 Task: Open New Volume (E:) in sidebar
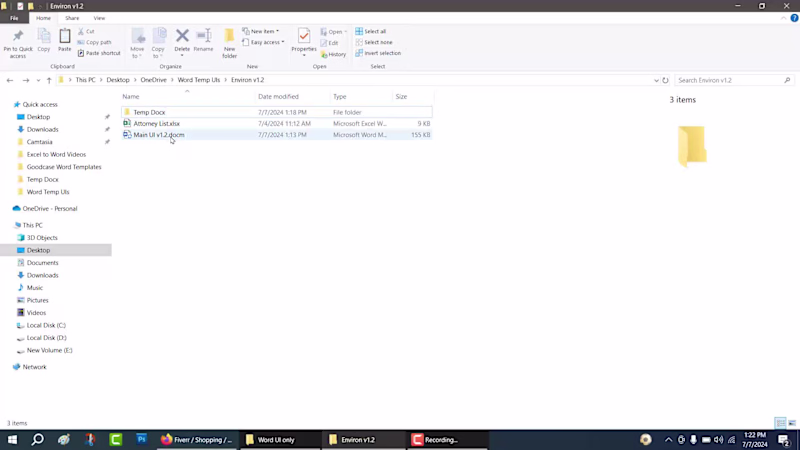(49, 351)
